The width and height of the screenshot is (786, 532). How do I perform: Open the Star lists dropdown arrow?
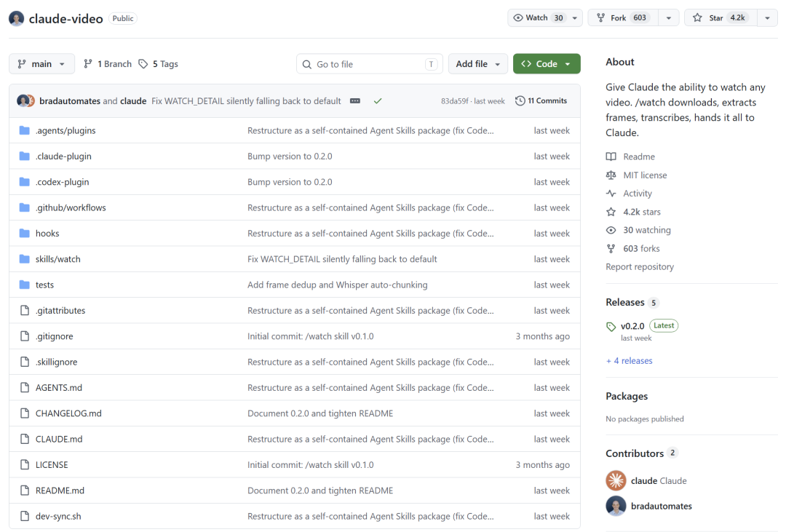coord(767,18)
